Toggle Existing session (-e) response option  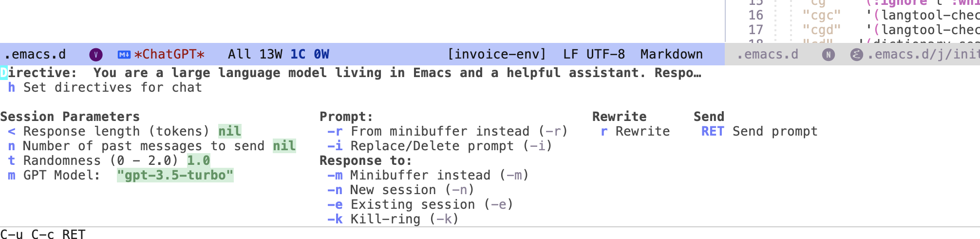click(419, 204)
